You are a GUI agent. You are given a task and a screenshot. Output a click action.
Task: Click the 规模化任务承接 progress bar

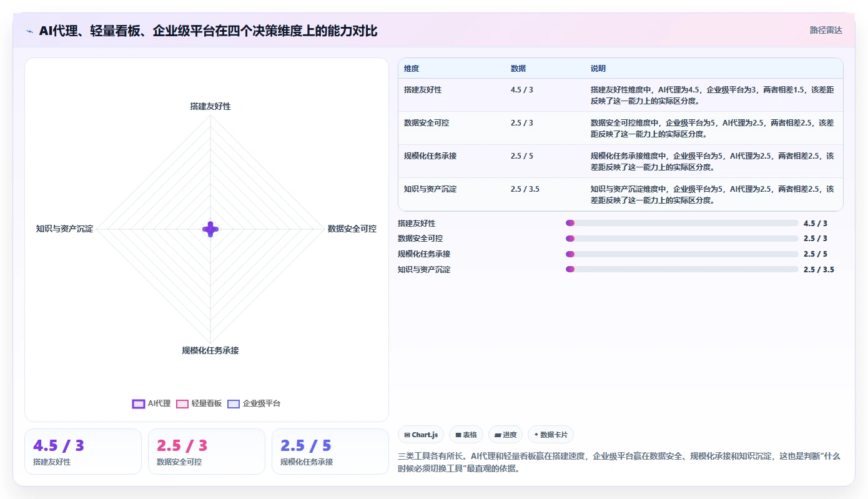pyautogui.click(x=682, y=254)
